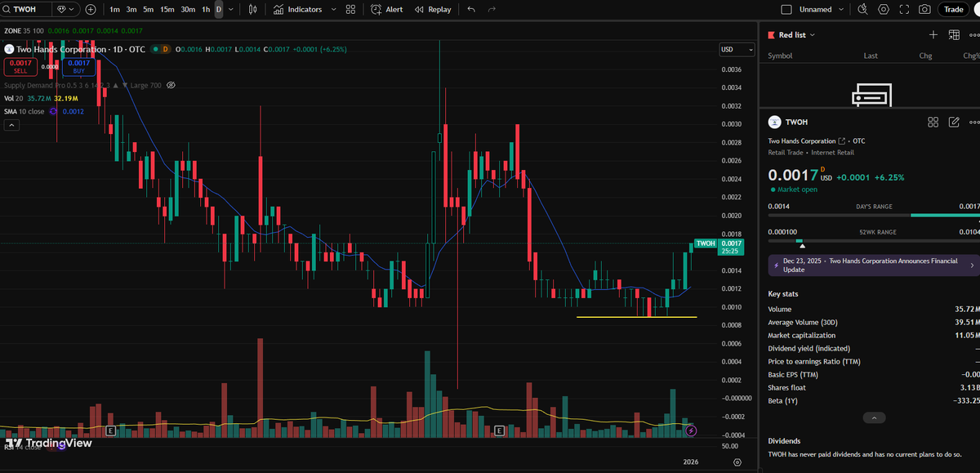Click the TradingView logo

coord(49,444)
